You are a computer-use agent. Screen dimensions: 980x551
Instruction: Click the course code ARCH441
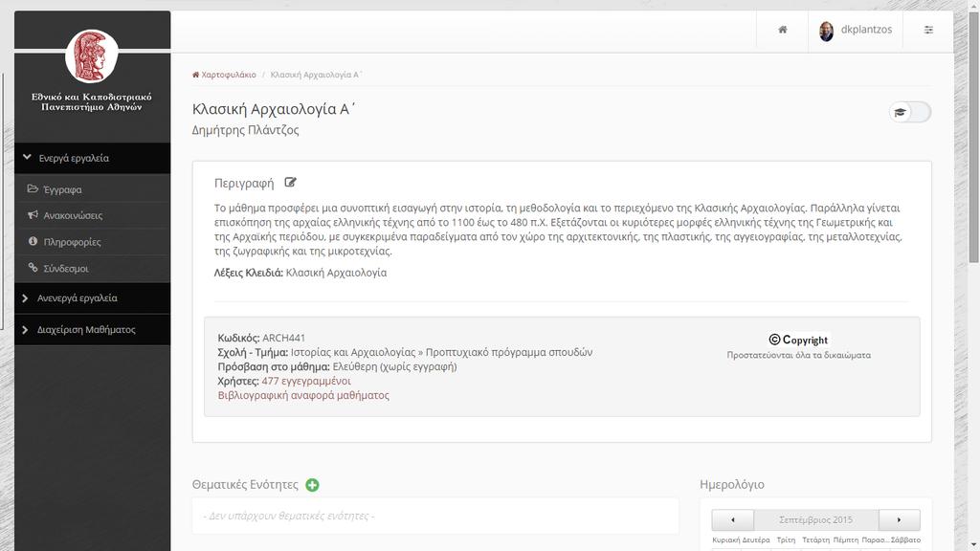(x=283, y=338)
